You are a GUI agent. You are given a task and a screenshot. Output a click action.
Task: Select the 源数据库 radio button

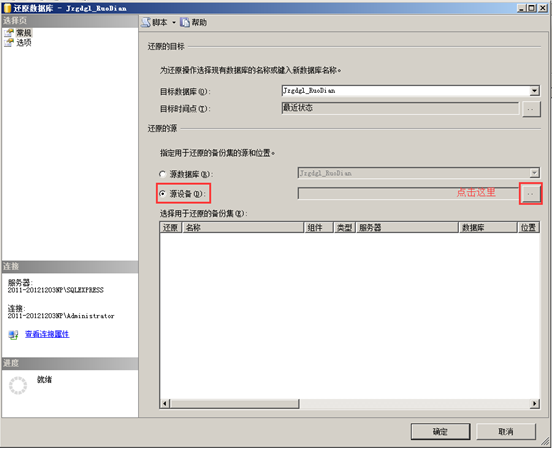coord(162,174)
